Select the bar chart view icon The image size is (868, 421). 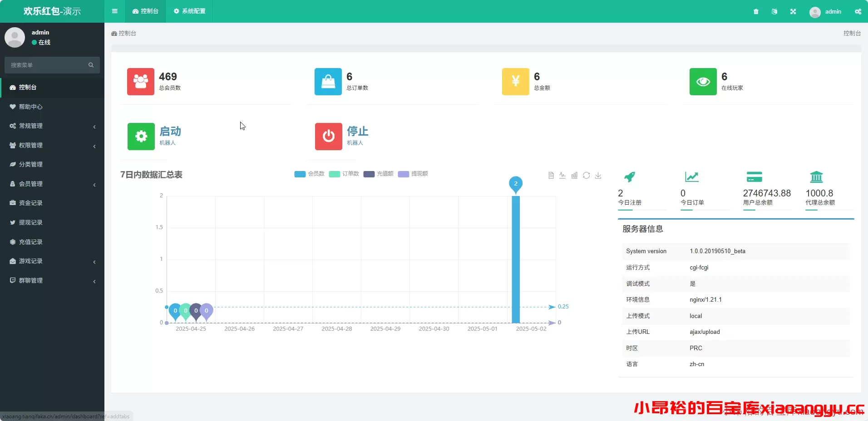[574, 175]
